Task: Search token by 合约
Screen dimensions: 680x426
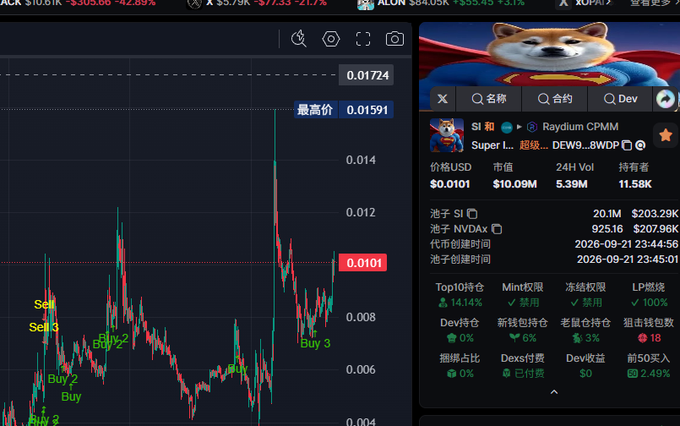Action: [x=555, y=99]
